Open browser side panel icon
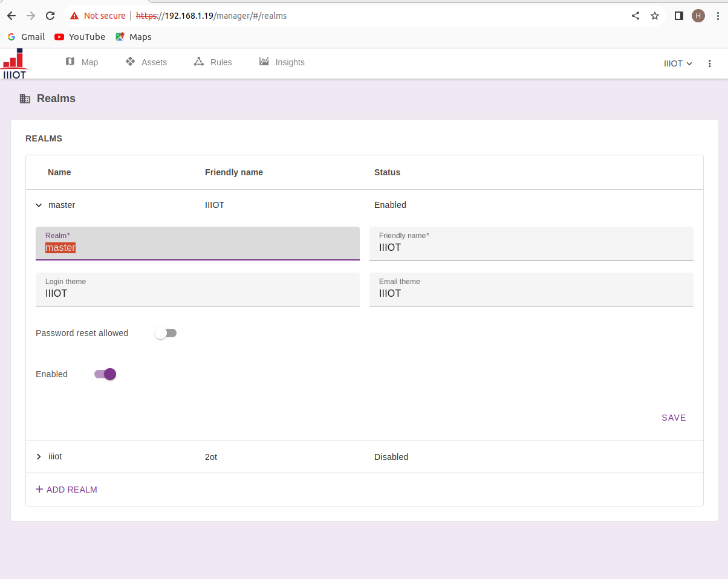Image resolution: width=728 pixels, height=579 pixels. coord(678,16)
